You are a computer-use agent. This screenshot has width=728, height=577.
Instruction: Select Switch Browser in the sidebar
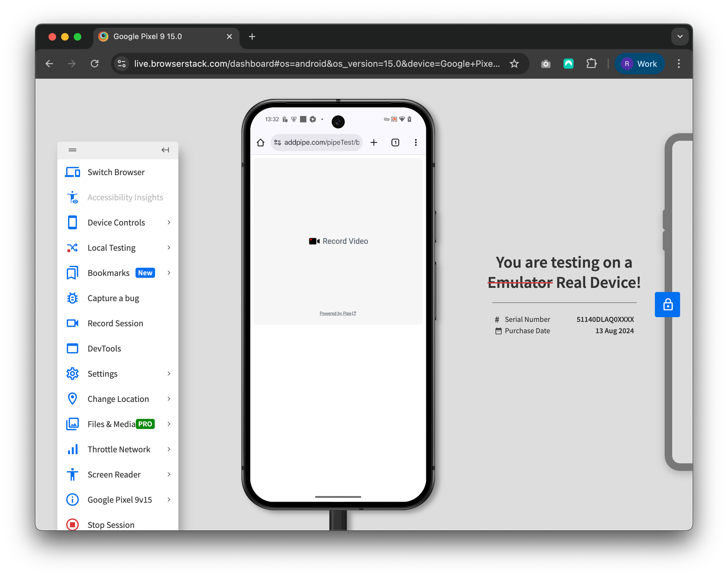(116, 172)
